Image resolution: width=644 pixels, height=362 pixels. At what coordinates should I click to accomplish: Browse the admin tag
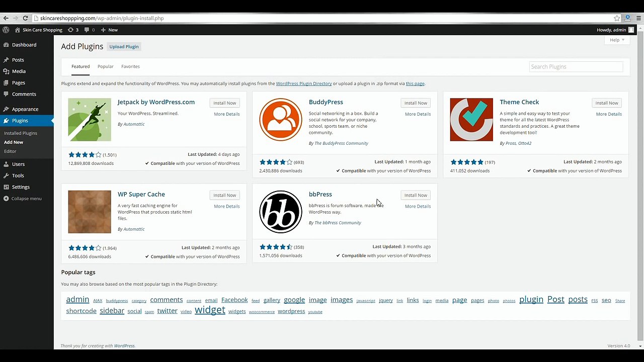point(77,299)
